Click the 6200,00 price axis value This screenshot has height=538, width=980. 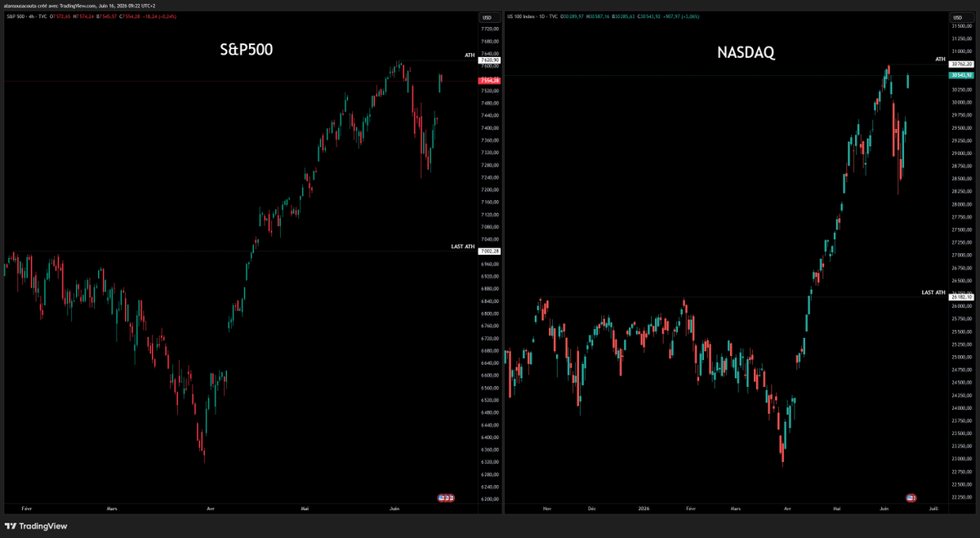490,499
